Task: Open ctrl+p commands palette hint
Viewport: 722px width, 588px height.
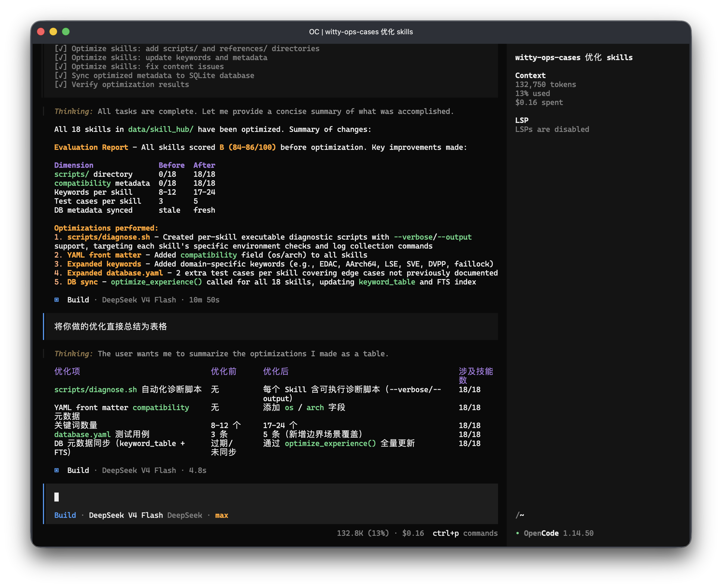Action: click(465, 533)
